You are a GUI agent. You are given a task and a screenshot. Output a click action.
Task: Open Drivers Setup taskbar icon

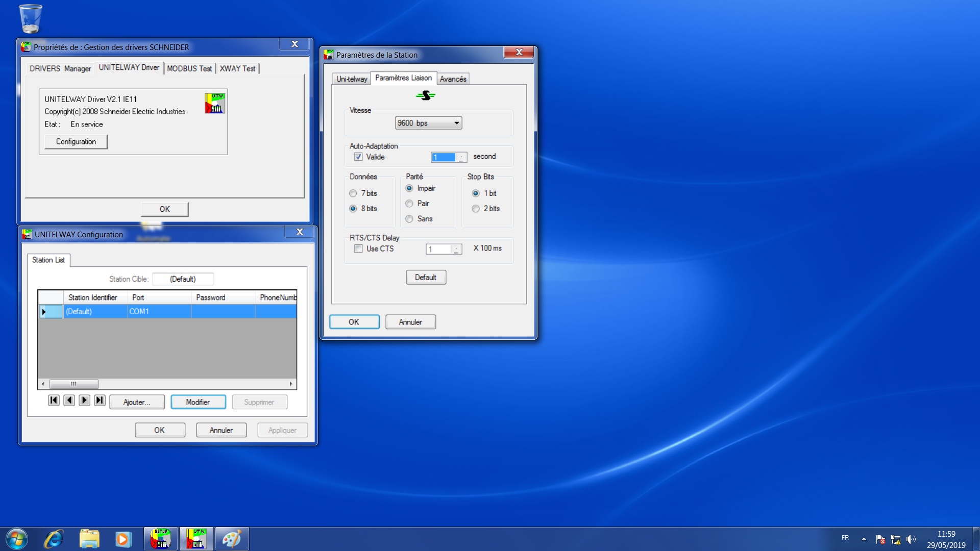161,539
